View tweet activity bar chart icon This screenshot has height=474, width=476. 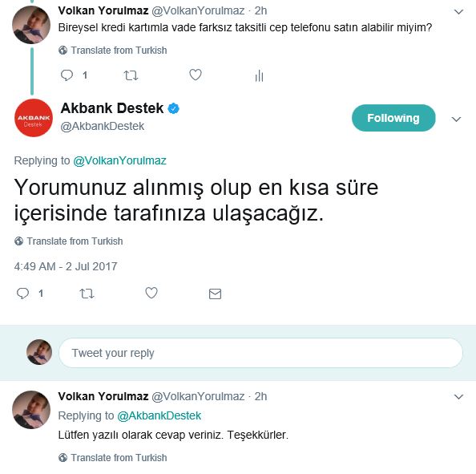coord(259,75)
